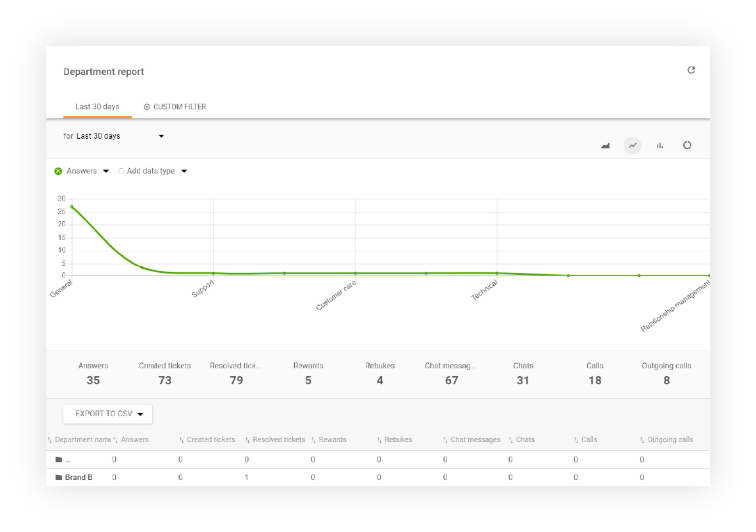756x532 pixels.
Task: Select the line chart view
Action: (632, 145)
